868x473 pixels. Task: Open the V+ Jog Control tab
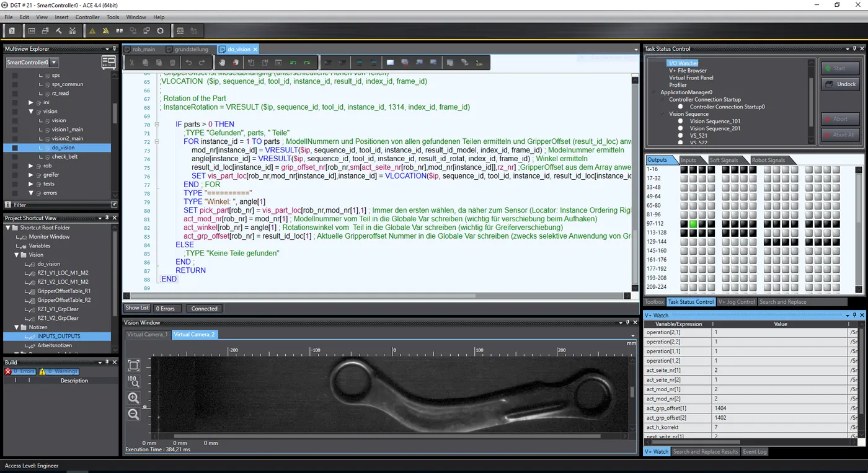click(737, 302)
